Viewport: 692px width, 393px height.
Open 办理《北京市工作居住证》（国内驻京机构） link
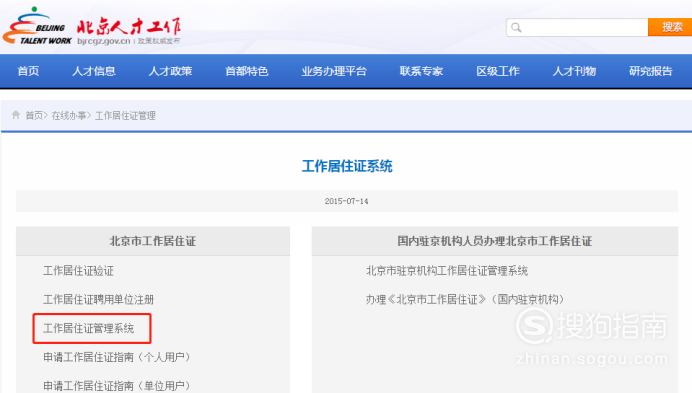tap(465, 299)
